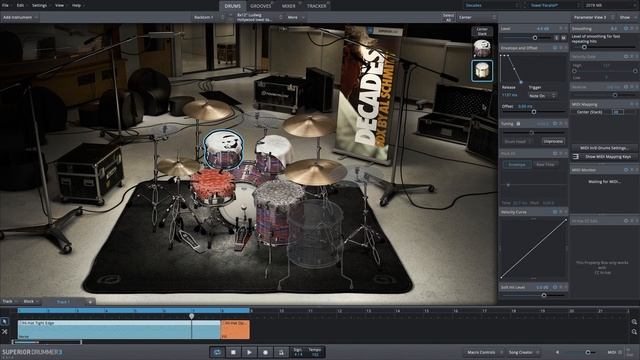The height and width of the screenshot is (360, 640).
Task: Click the crash cymbal on the left
Action: coord(207,110)
